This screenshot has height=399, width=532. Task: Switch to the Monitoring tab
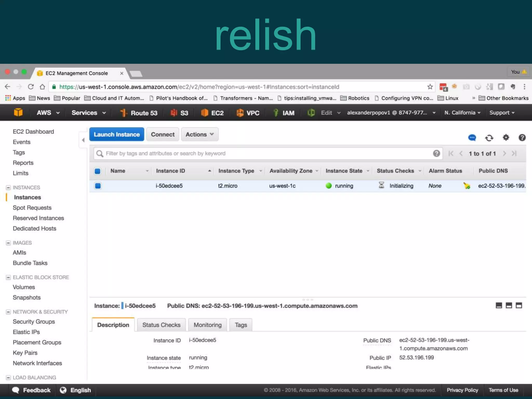pos(208,325)
